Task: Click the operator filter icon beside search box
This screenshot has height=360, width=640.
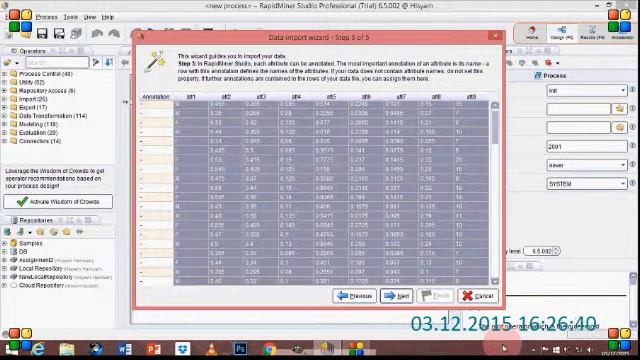Action: (96, 62)
